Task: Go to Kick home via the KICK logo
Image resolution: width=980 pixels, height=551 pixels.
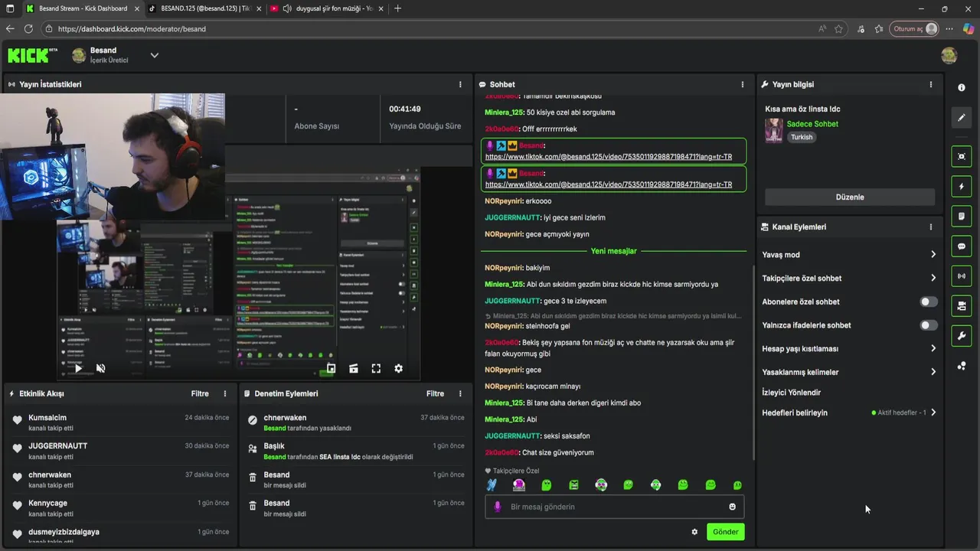Action: [33, 55]
